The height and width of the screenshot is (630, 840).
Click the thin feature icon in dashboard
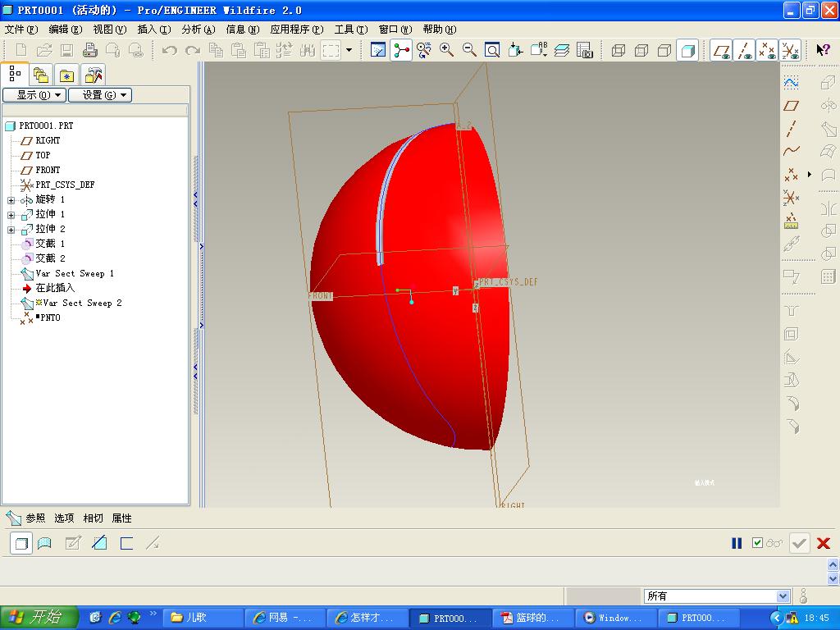pos(126,543)
